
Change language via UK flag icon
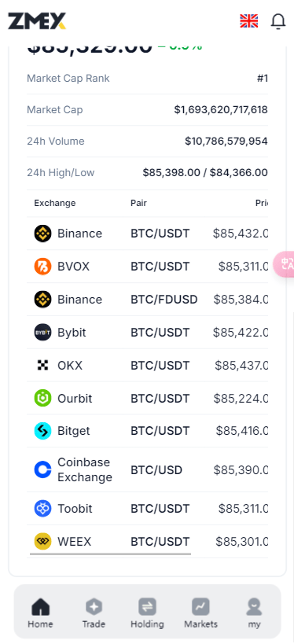249,21
